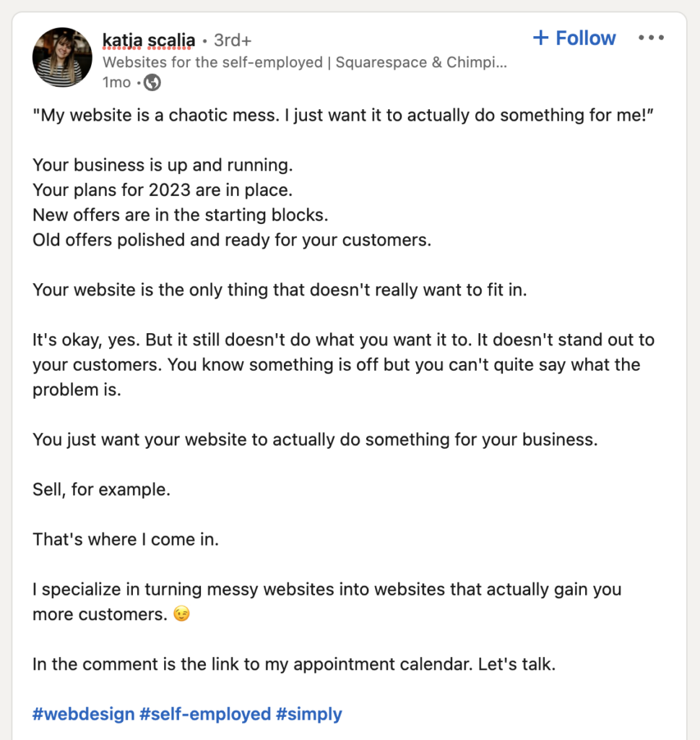The image size is (700, 740).
Task: Open the three-dot post options menu
Action: coord(651,38)
